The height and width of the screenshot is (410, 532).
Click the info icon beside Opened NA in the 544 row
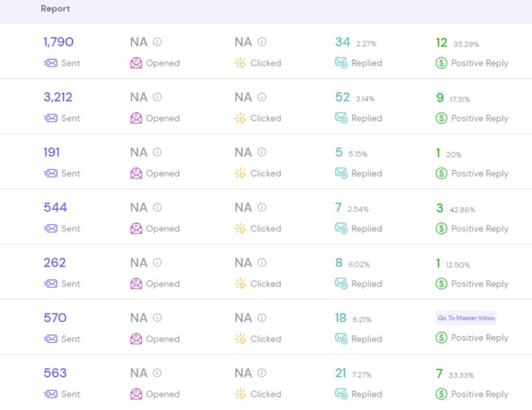pyautogui.click(x=157, y=208)
